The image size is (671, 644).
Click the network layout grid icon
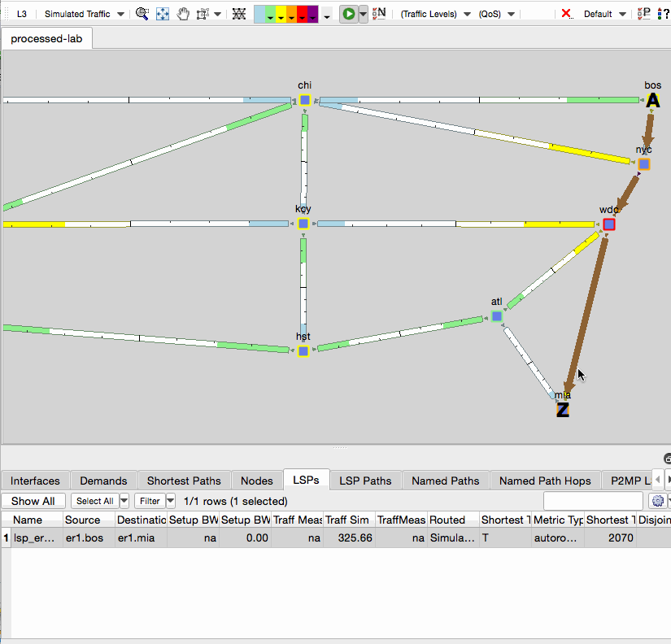239,14
